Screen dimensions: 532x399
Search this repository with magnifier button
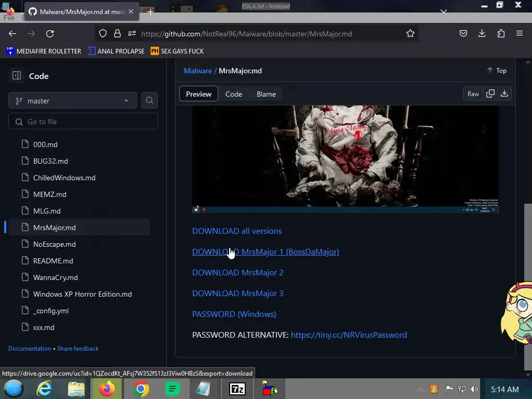pyautogui.click(x=150, y=100)
